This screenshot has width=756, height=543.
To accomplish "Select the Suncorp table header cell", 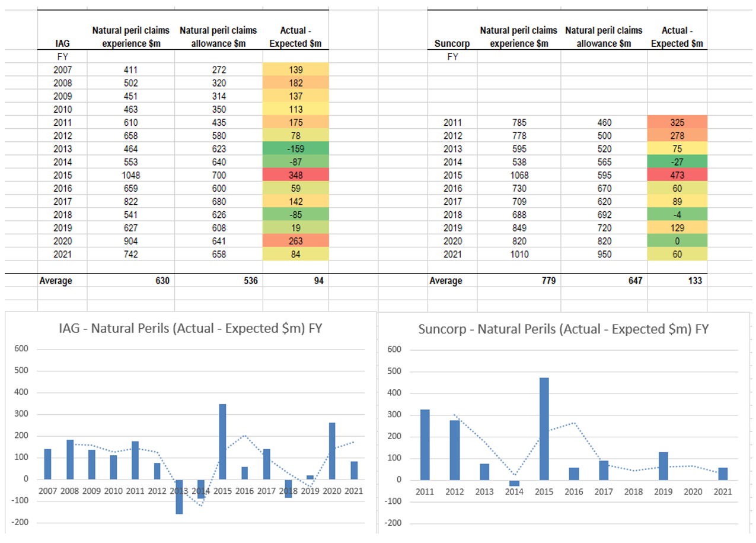I will pos(452,43).
